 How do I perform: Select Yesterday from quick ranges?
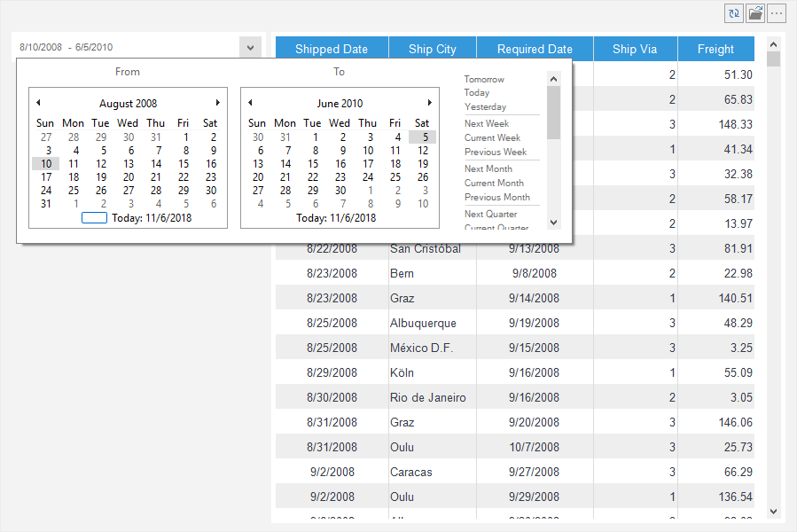tap(485, 106)
